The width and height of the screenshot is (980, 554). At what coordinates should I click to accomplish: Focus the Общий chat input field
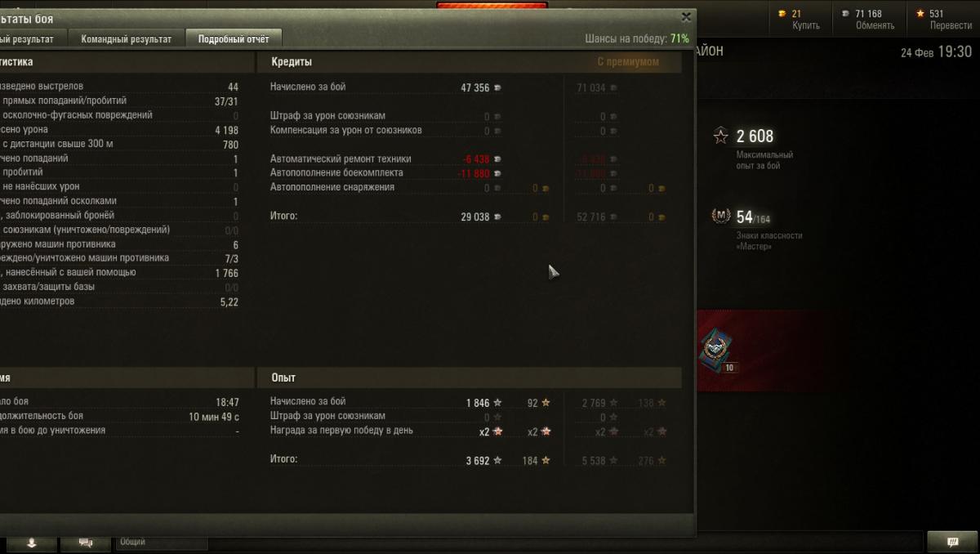162,542
